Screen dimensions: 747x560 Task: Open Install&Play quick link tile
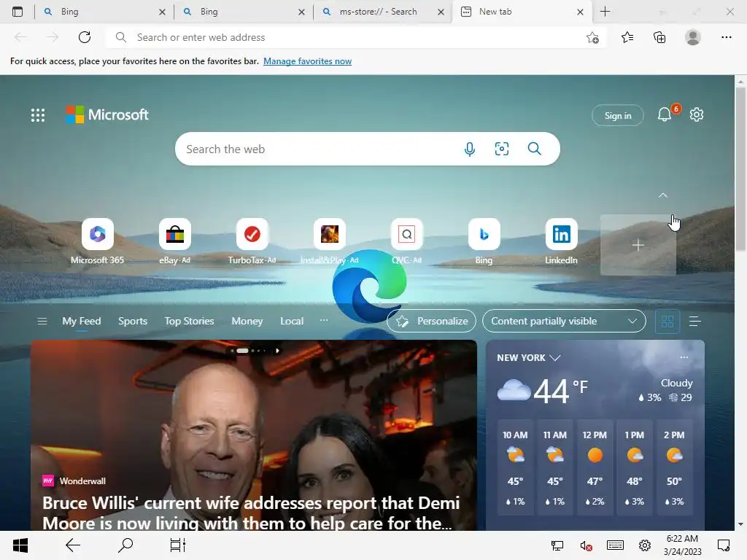[x=329, y=241]
